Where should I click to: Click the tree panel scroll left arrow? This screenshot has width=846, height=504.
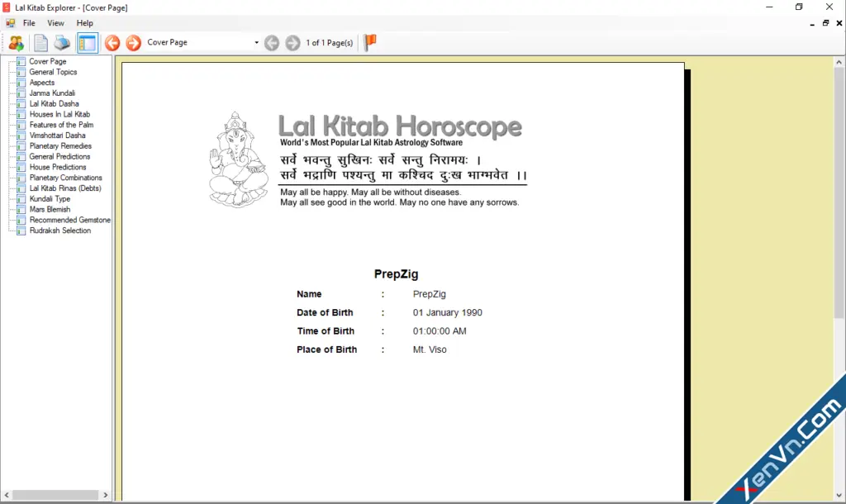(x=7, y=495)
